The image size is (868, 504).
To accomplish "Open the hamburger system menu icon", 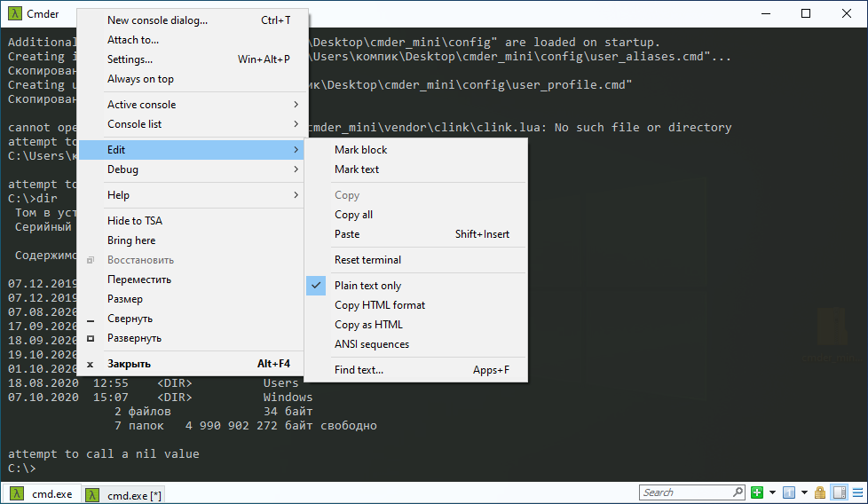I will point(857,492).
